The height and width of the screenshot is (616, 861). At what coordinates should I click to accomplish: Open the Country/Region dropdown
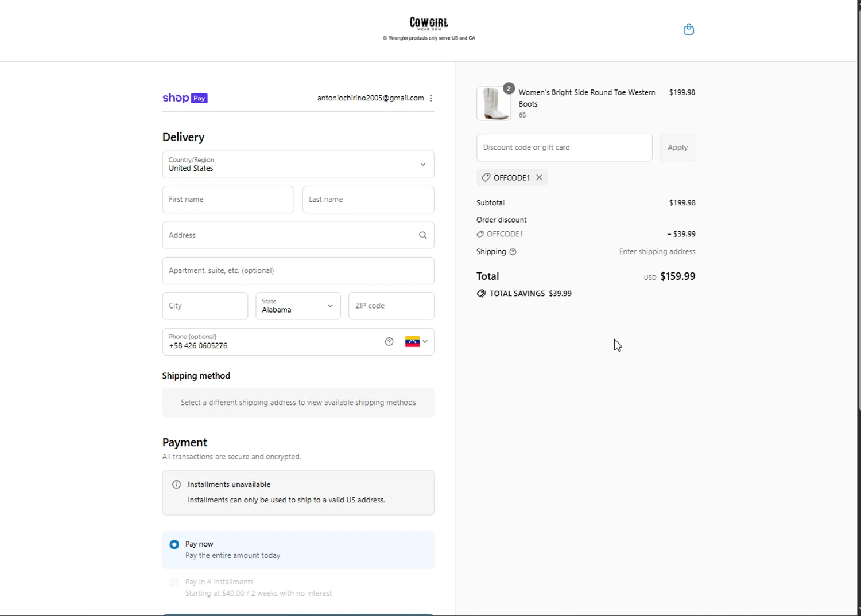point(298,165)
